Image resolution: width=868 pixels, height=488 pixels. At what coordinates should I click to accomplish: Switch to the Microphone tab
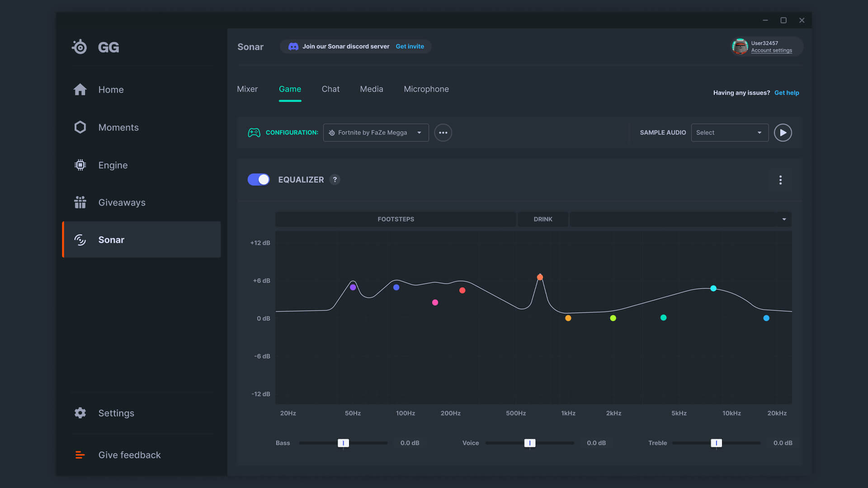click(426, 89)
